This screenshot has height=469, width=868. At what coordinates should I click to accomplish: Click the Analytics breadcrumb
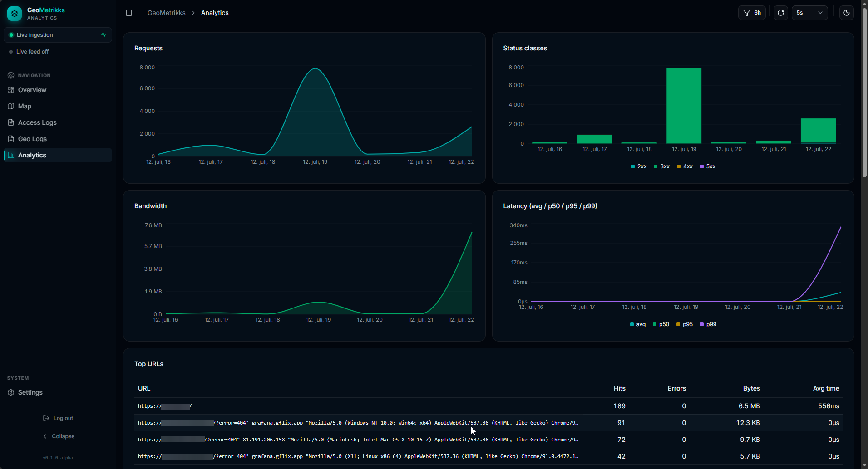(215, 13)
